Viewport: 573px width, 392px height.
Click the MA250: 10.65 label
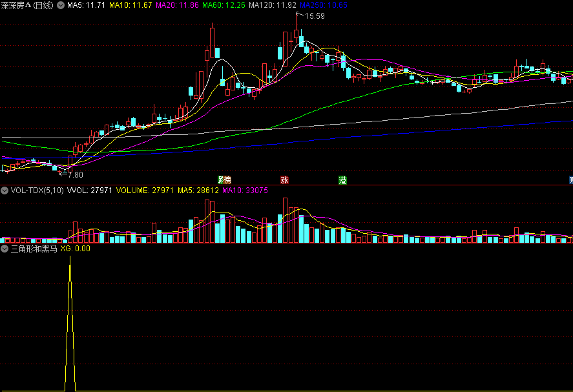[324, 5]
